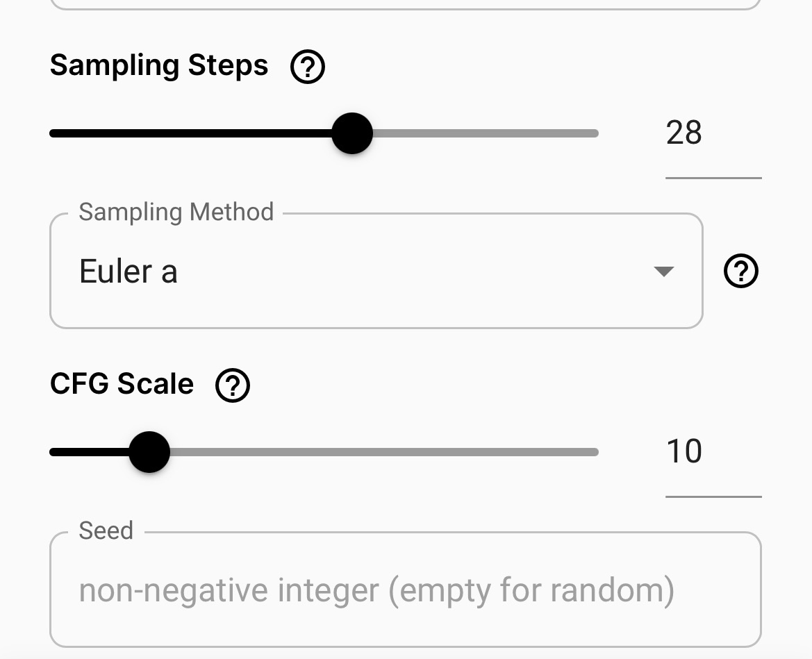Set Sampling Steps slider to its maximum end
This screenshot has height=659, width=812.
coord(597,133)
